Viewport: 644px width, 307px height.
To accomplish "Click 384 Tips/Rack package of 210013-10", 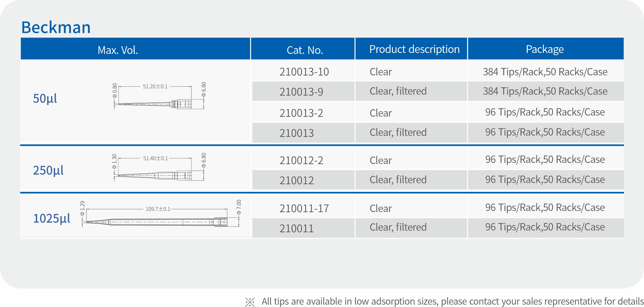I will point(545,72).
